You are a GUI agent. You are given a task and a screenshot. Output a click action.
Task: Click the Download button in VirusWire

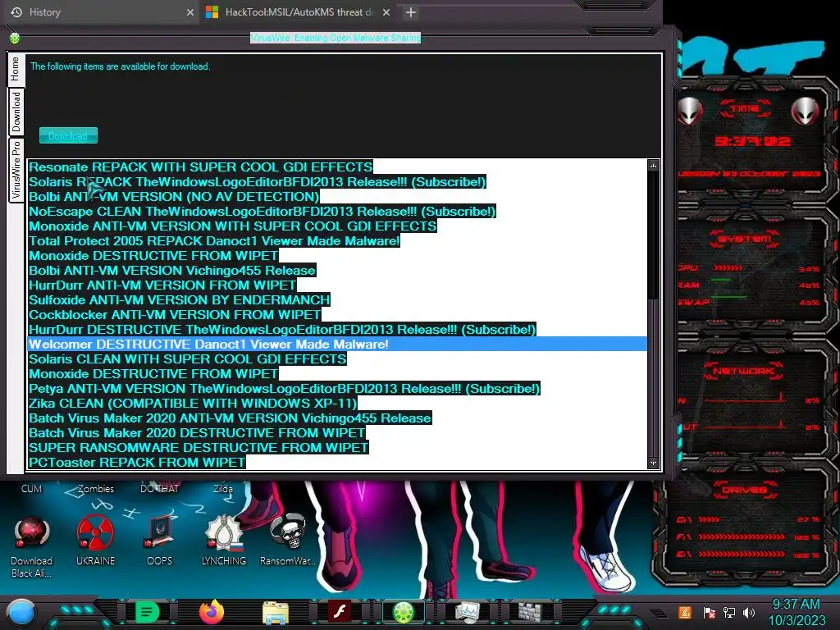click(x=68, y=135)
